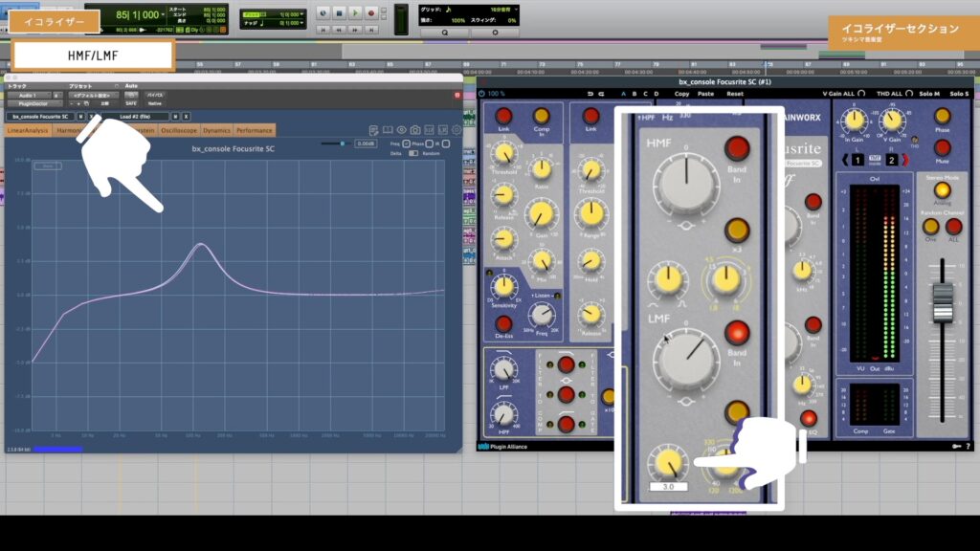Image resolution: width=980 pixels, height=551 pixels.
Task: Toggle the gate Link red button
Action: (590, 116)
